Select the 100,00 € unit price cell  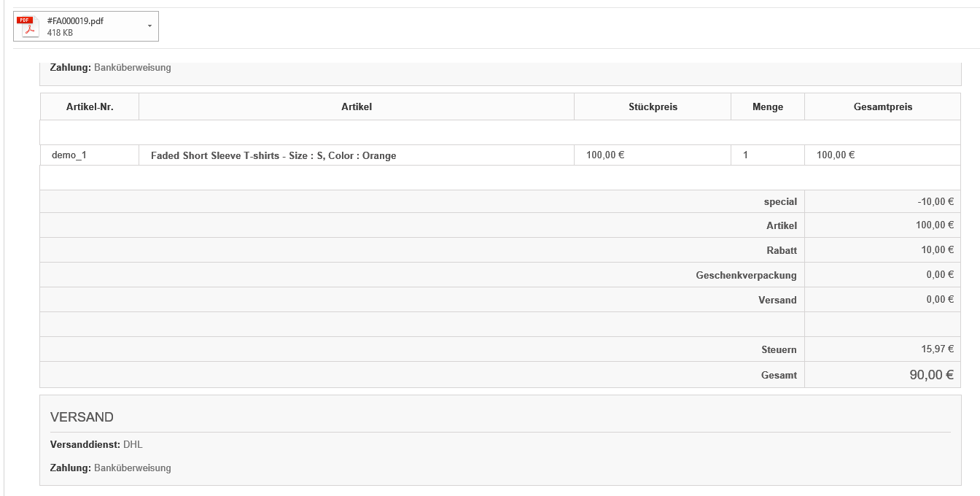[653, 155]
